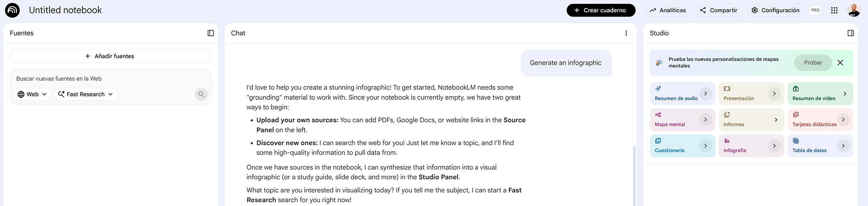Click the Crear cuaderno button
The width and height of the screenshot is (868, 206).
pos(601,10)
